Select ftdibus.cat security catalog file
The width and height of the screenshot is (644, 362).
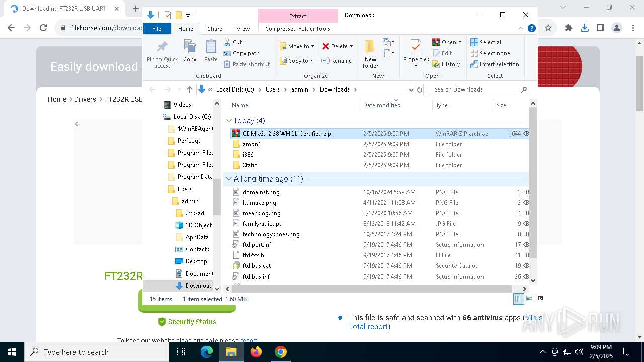[379, 266]
